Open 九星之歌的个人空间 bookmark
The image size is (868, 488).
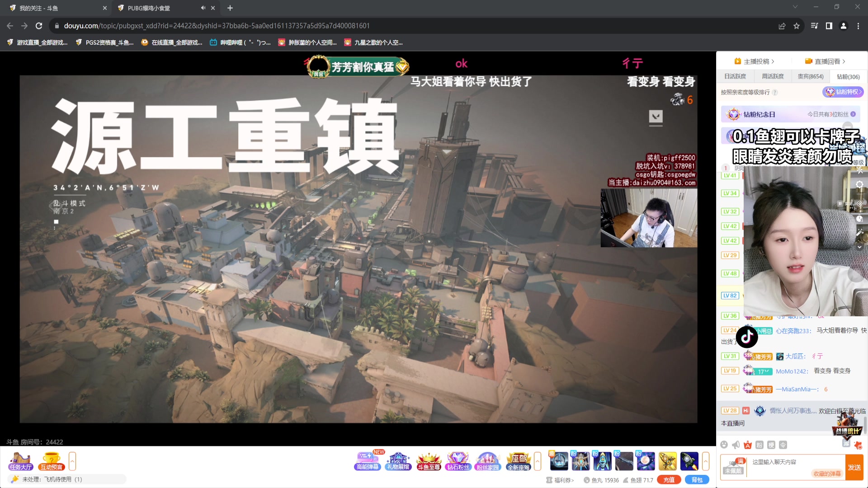373,42
